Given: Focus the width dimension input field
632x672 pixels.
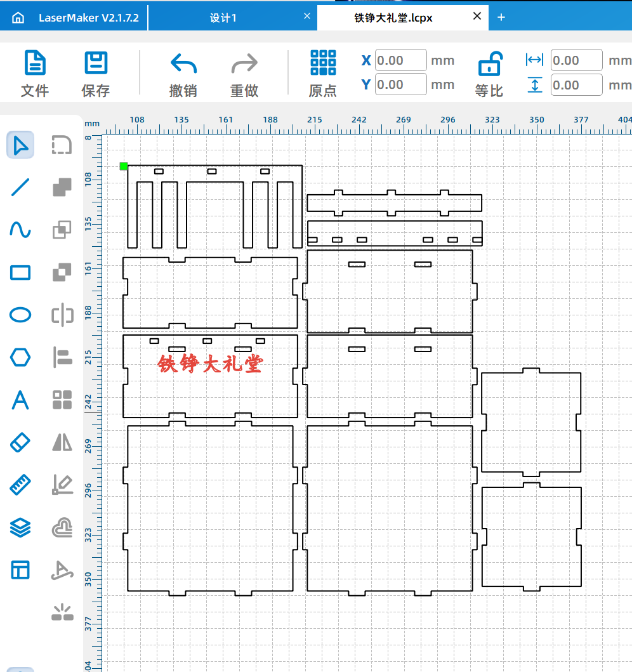Looking at the screenshot, I should [x=576, y=60].
